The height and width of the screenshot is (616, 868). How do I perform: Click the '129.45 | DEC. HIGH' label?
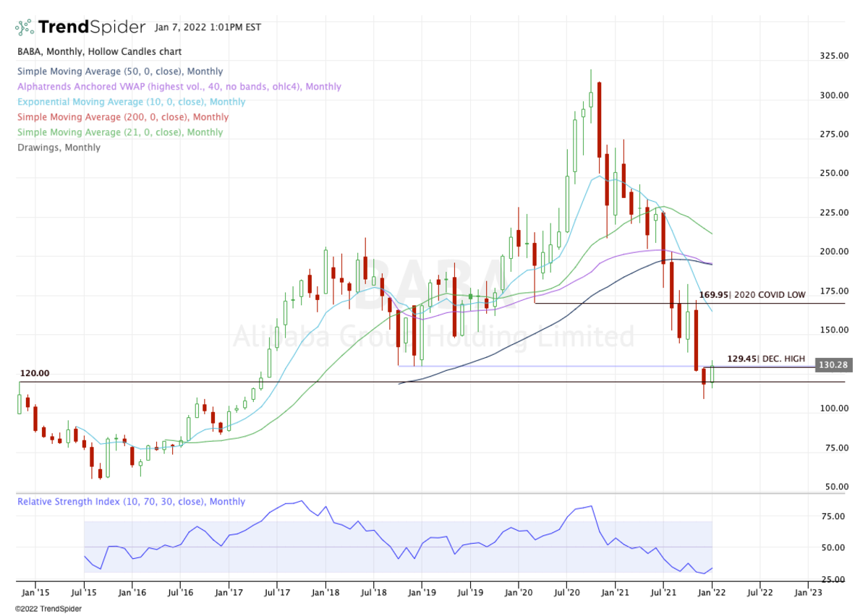pos(765,358)
